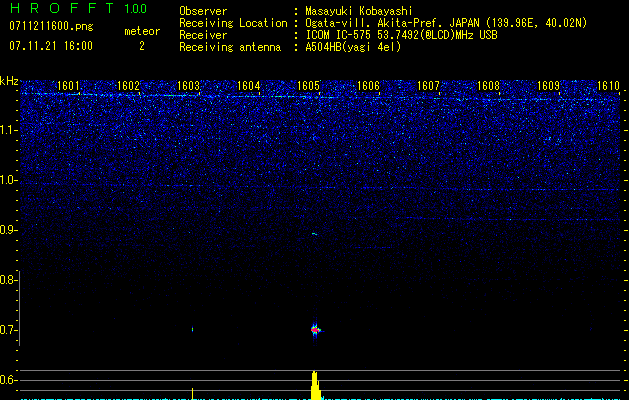Screen dimensions: 629x400
Task: Select the 1601 time marker
Action: pos(69,86)
